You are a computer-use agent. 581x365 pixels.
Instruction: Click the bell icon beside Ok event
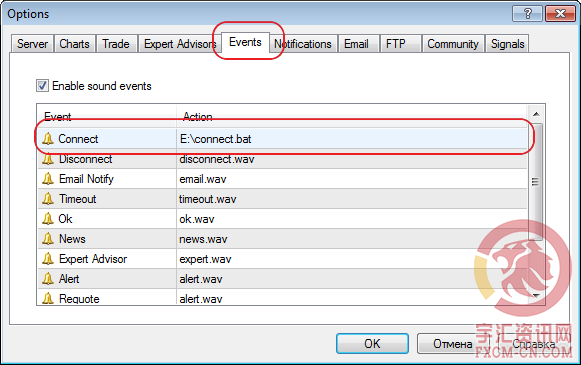(48, 219)
